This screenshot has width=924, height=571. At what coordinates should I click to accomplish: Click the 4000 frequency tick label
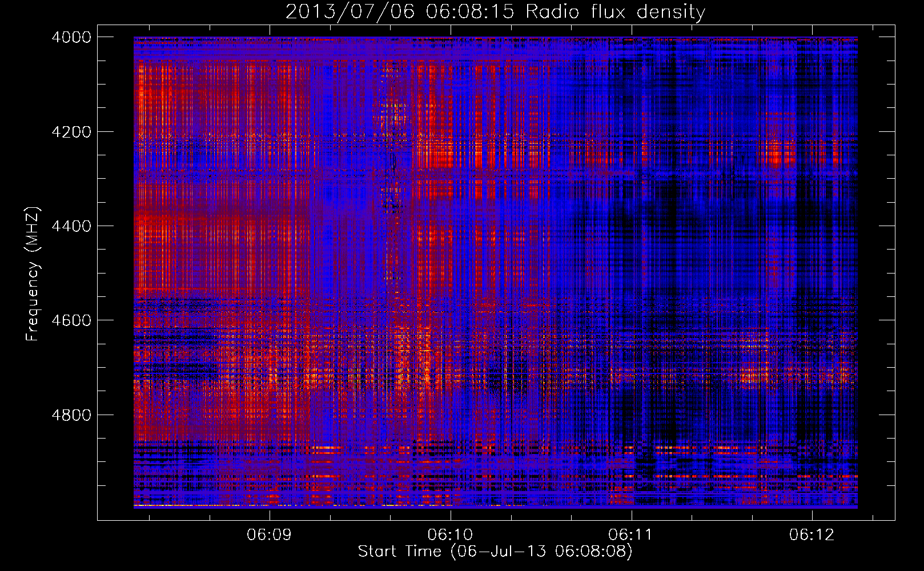71,37
